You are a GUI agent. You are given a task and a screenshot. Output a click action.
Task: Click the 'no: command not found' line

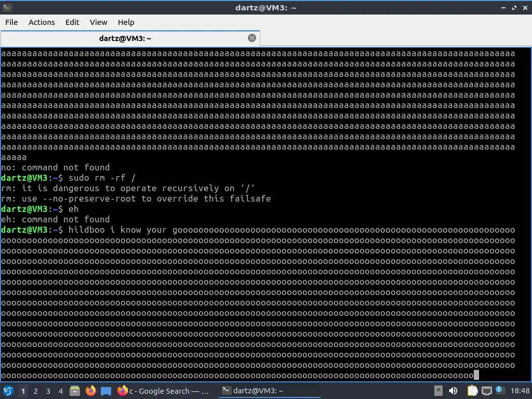tap(55, 167)
